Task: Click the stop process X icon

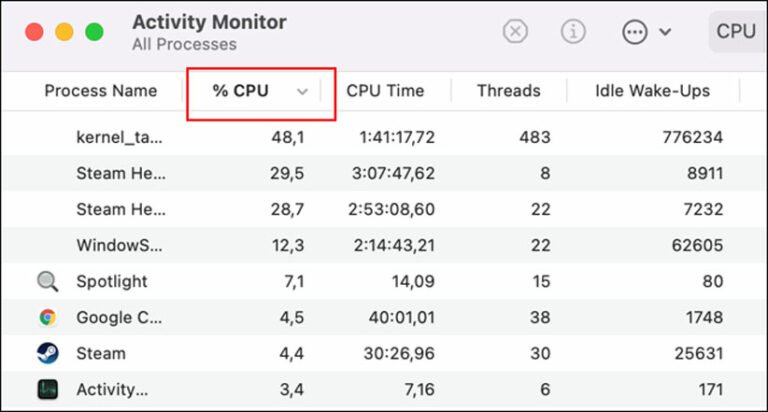Action: pos(515,32)
